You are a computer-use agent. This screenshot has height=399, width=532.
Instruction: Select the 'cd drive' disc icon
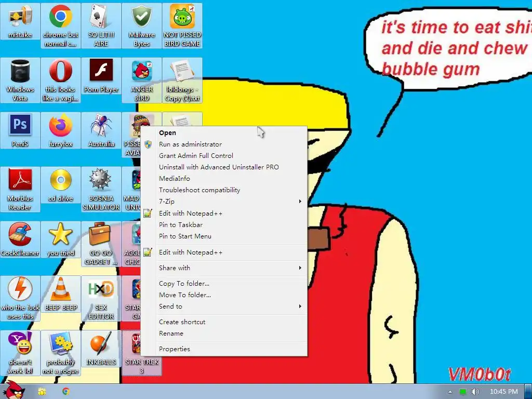pyautogui.click(x=61, y=185)
